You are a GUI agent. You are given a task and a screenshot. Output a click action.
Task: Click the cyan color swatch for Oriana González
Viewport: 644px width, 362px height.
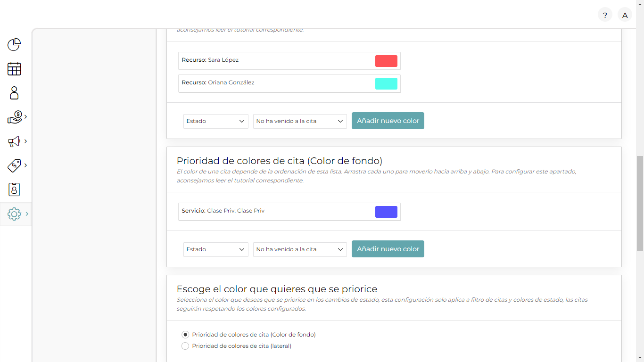coord(386,83)
